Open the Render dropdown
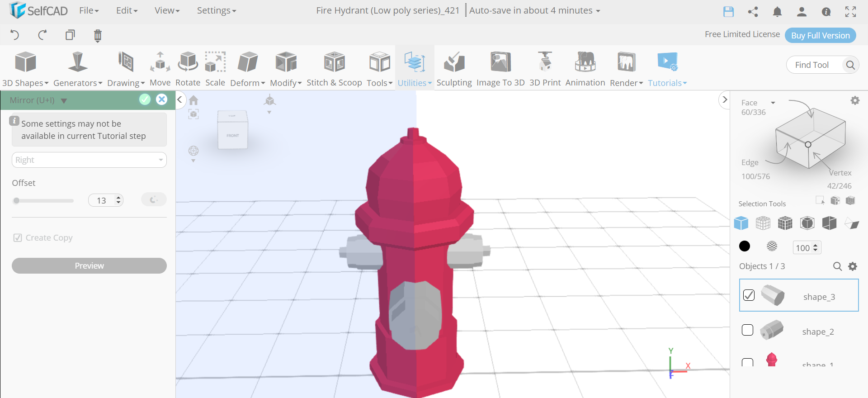 pyautogui.click(x=626, y=69)
